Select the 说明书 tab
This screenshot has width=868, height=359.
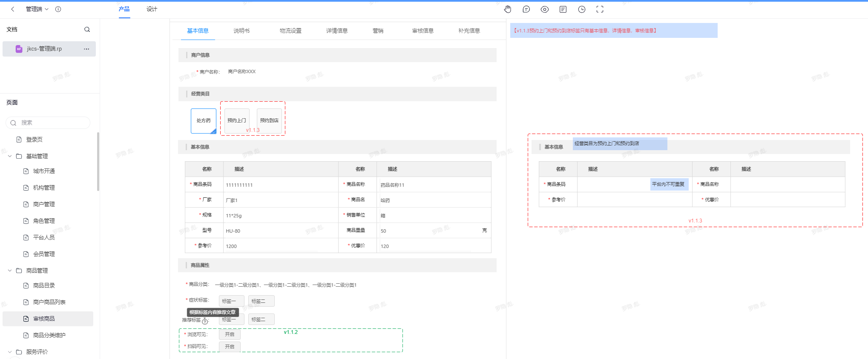click(x=241, y=31)
